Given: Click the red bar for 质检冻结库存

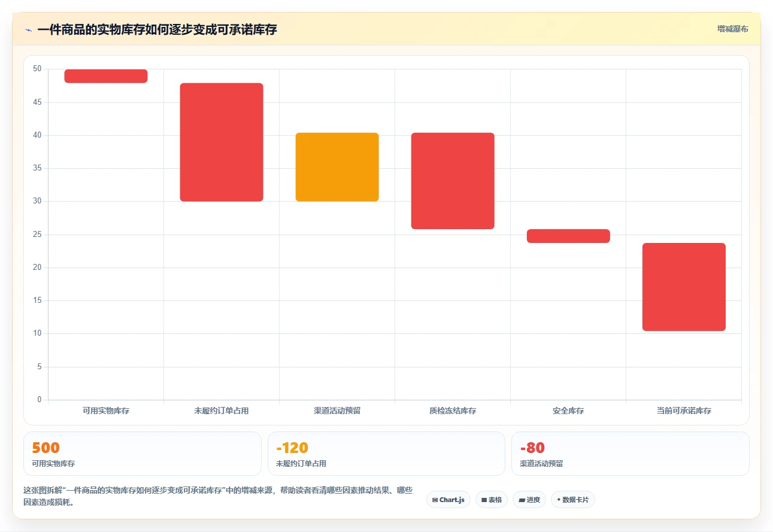Looking at the screenshot, I should click(453, 181).
